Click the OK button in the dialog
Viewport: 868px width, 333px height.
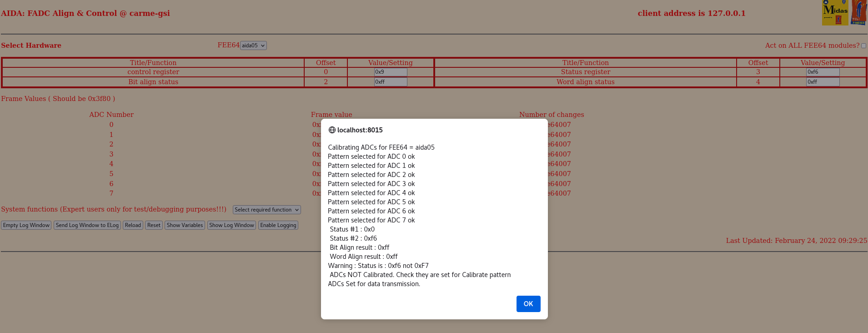528,304
